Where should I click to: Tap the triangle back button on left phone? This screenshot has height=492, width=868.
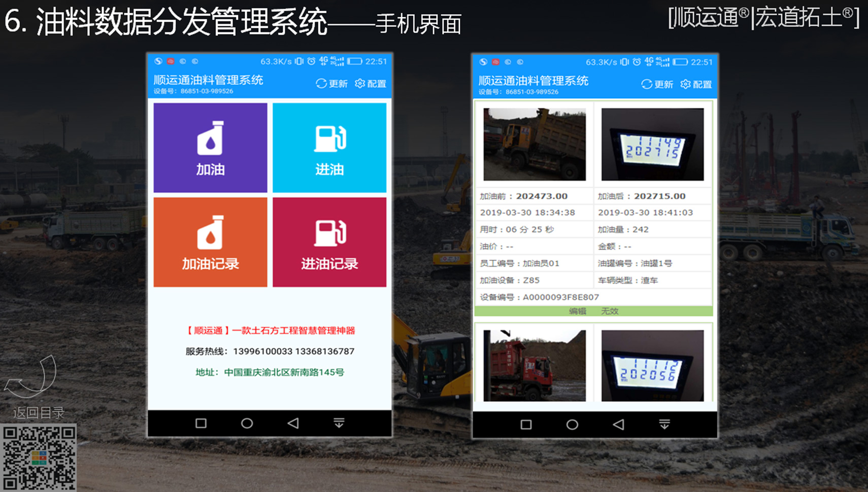tap(293, 423)
